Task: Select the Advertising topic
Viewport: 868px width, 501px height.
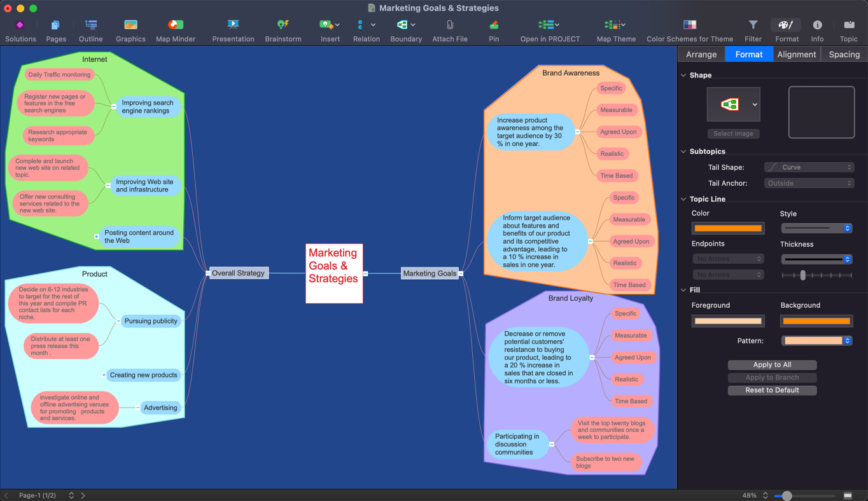Action: click(x=160, y=408)
